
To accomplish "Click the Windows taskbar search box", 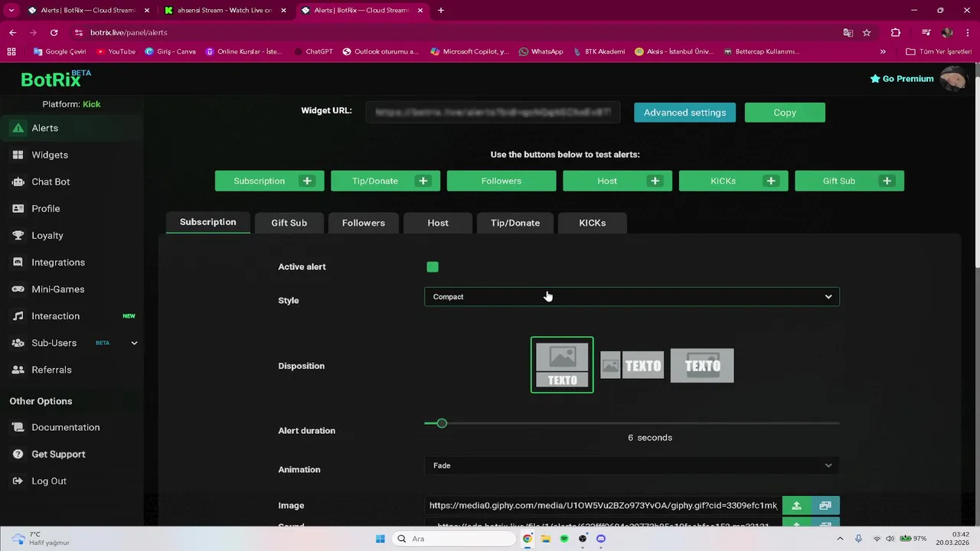I will click(x=453, y=539).
